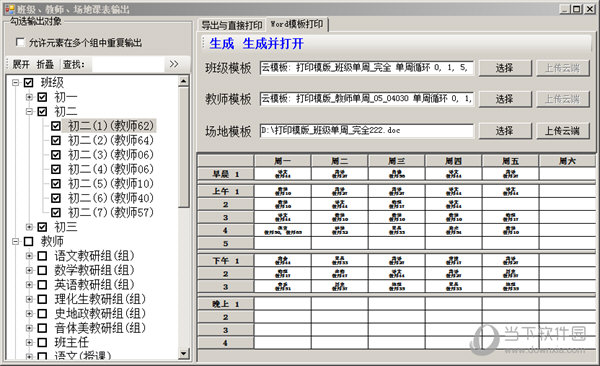
Task: Click 选择 for 班级模板
Action: pyautogui.click(x=505, y=68)
